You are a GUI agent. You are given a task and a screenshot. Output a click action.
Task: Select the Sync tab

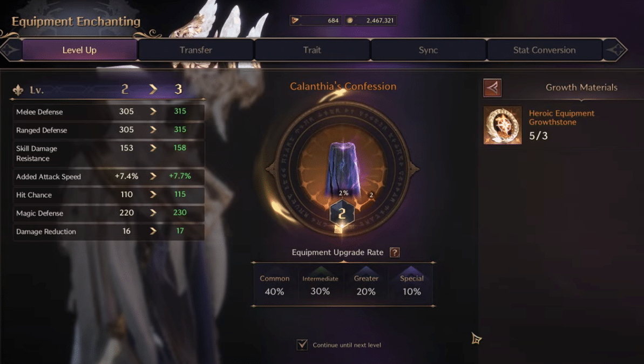428,50
